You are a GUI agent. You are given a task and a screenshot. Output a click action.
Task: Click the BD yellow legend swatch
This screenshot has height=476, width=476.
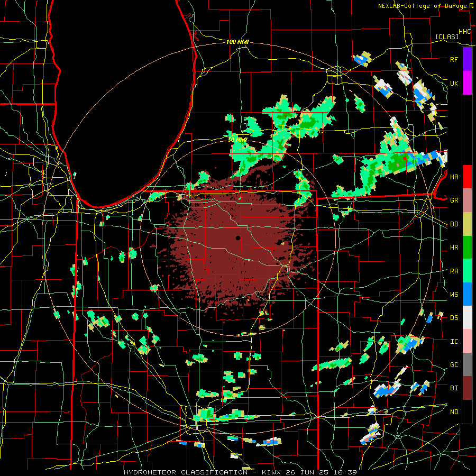pos(467,224)
